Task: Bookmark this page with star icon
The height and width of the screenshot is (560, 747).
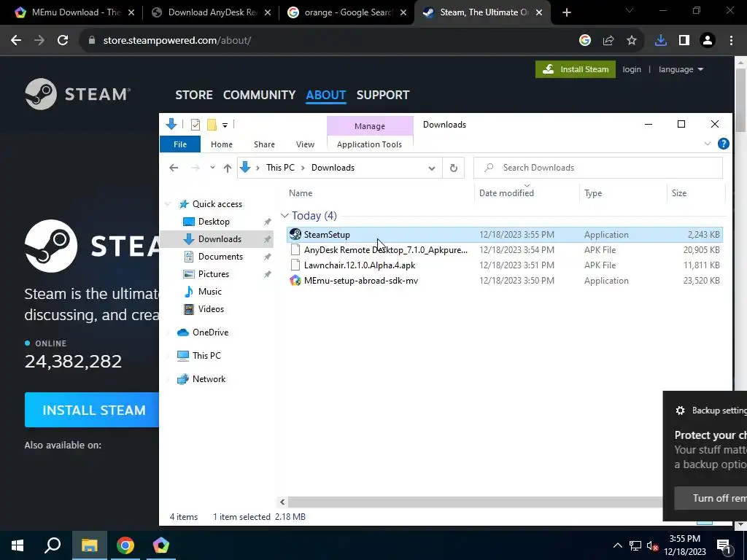Action: click(632, 41)
